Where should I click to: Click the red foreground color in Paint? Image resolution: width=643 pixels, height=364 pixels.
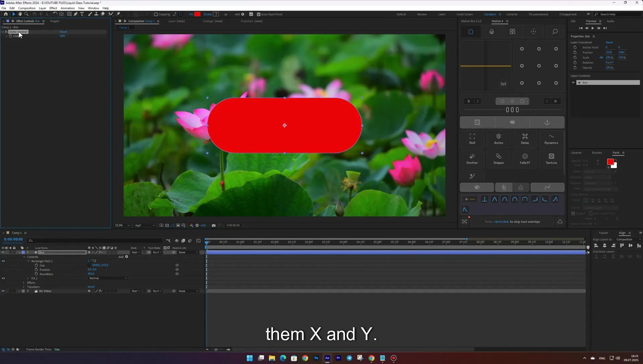pyautogui.click(x=610, y=162)
